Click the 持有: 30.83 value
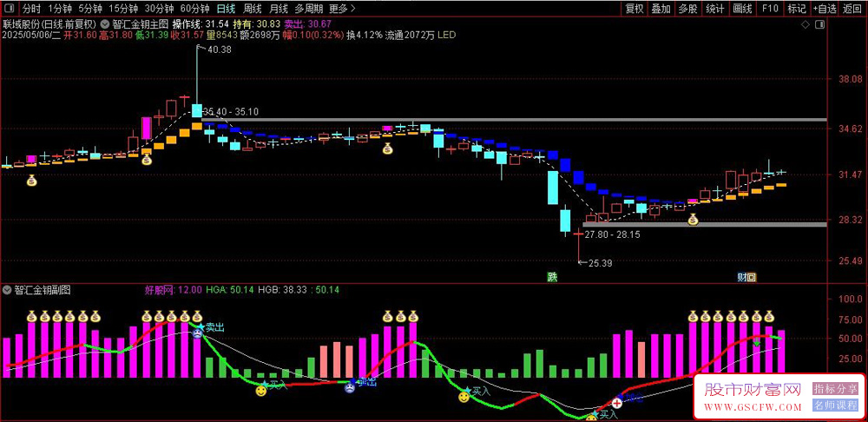Viewport: 868px width, 422px height. [x=256, y=24]
